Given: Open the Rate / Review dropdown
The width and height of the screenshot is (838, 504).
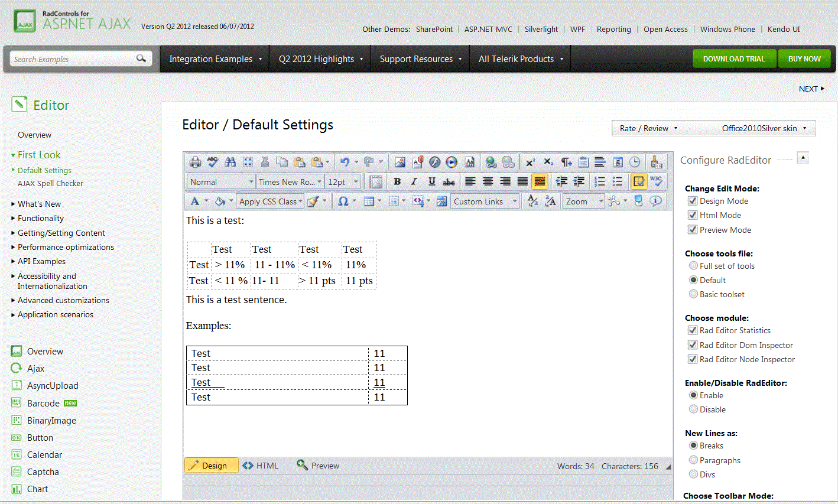Looking at the screenshot, I should 649,128.
